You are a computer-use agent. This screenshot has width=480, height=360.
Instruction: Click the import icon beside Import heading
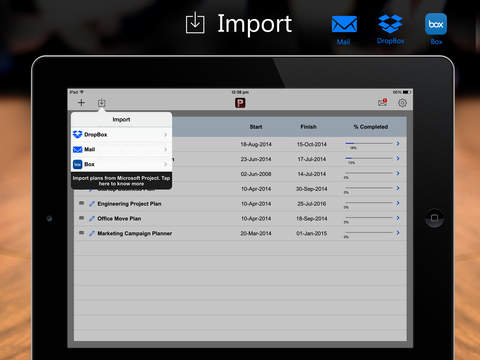pos(195,23)
